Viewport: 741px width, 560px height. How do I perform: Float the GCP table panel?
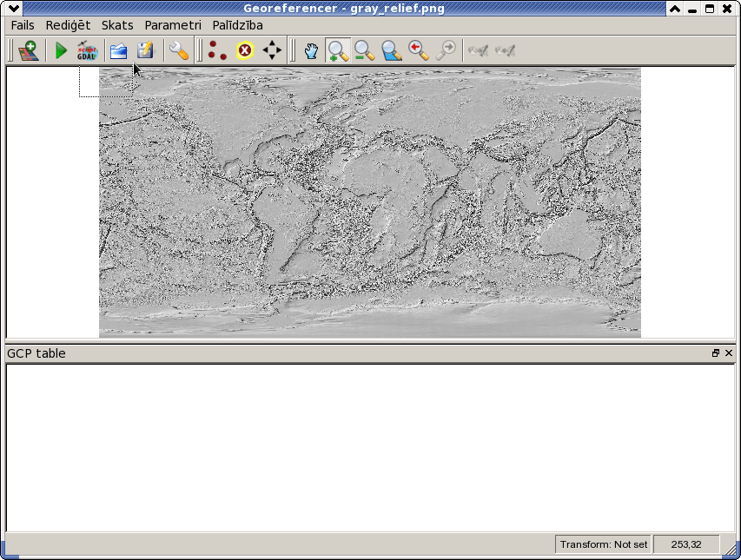click(716, 353)
